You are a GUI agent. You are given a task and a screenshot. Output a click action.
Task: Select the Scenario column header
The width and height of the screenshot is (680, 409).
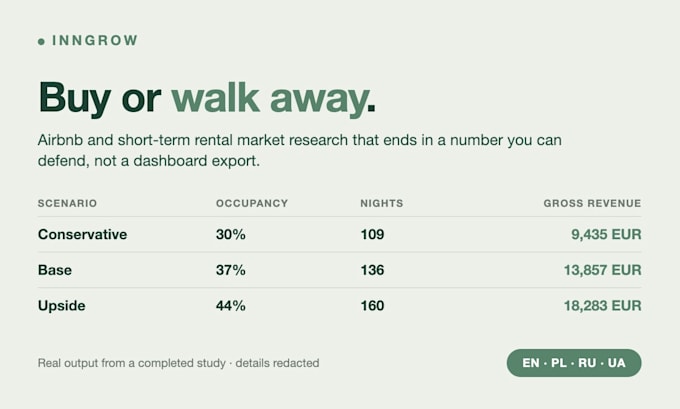67,203
